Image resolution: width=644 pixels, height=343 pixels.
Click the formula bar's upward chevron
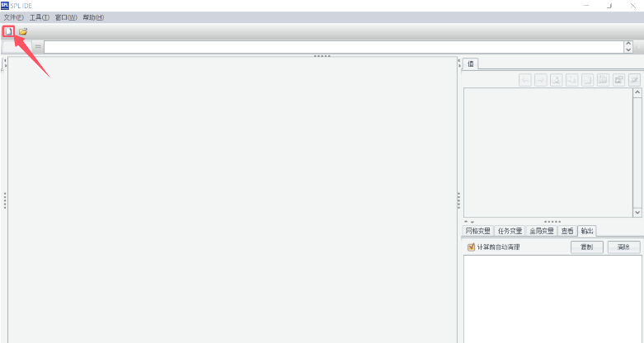pos(628,44)
